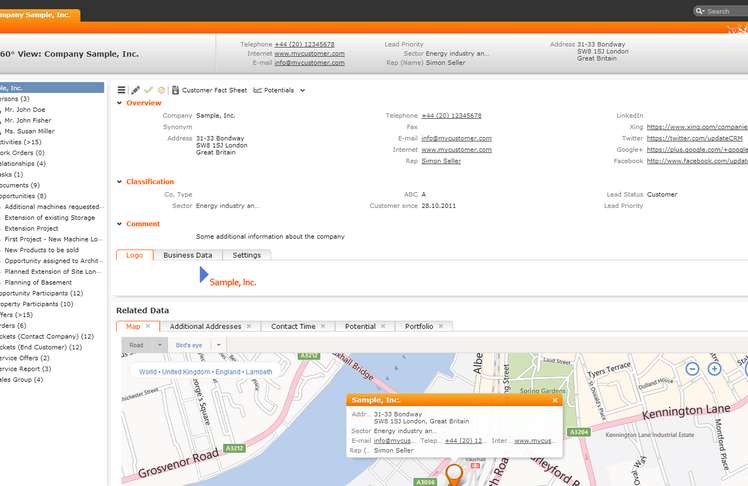This screenshot has width=748, height=486.
Task: Open the Road map type dropdown
Action: tap(158, 345)
